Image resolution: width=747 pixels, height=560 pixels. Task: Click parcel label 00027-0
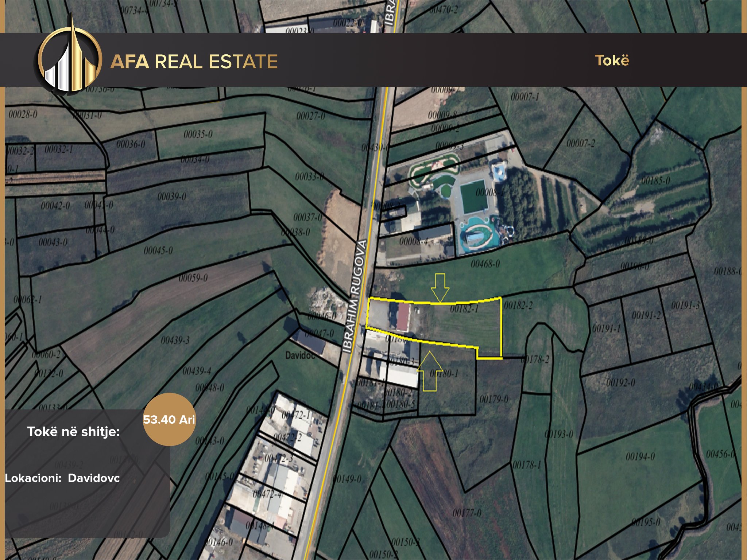pos(310,116)
